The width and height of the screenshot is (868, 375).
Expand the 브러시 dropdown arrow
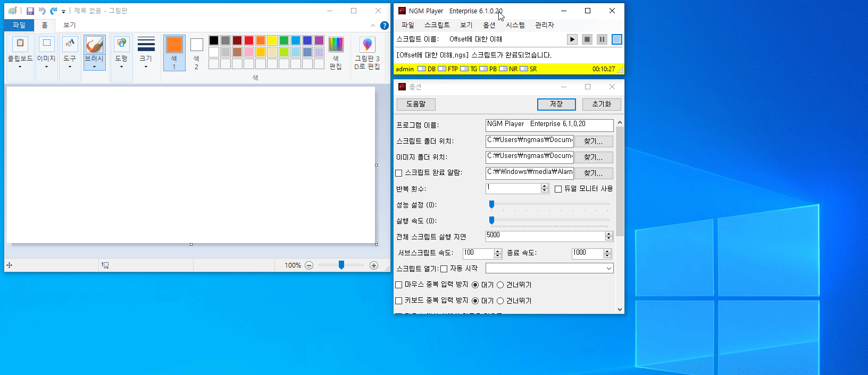pos(95,67)
